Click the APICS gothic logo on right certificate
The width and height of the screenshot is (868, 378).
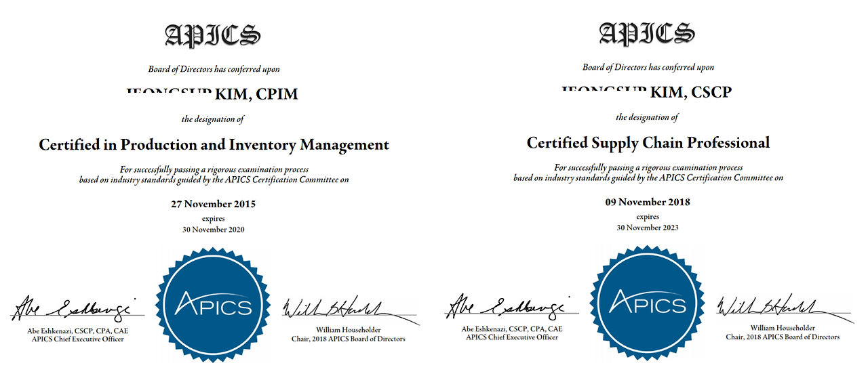point(648,33)
